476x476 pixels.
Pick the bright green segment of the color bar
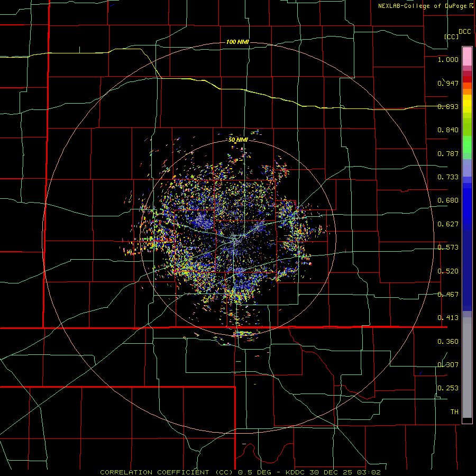[467, 144]
